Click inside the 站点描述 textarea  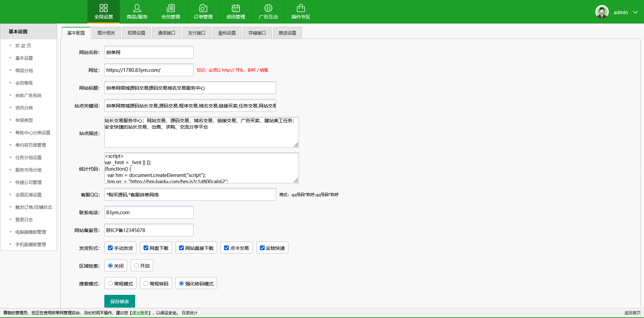[202, 132]
